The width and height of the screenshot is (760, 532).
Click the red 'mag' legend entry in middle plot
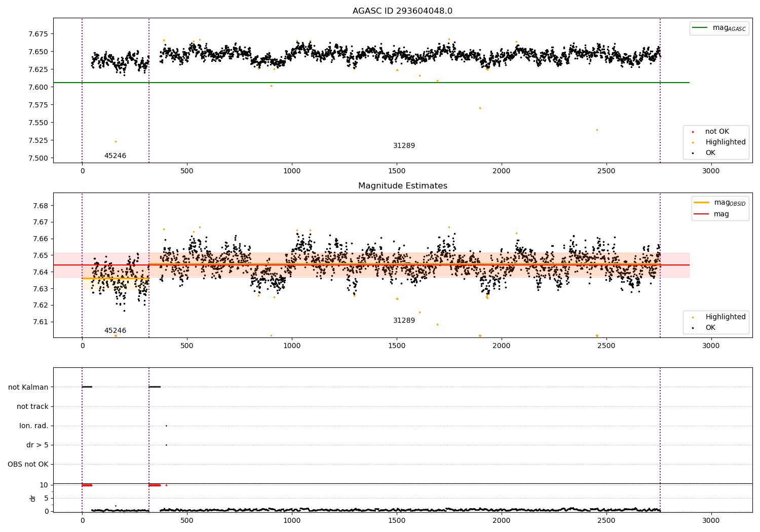pyautogui.click(x=721, y=214)
